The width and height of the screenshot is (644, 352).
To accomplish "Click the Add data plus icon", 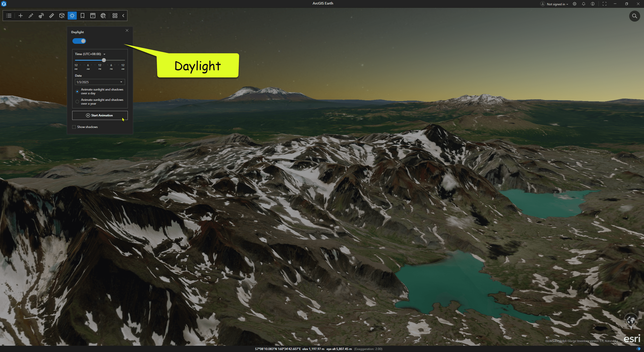I will click(x=21, y=16).
